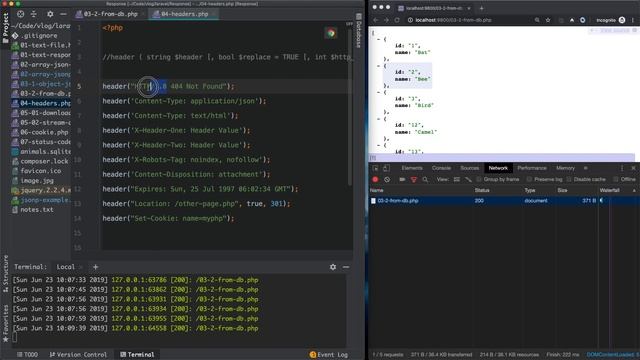
Task: Open the Version Control tool window
Action: point(78,355)
